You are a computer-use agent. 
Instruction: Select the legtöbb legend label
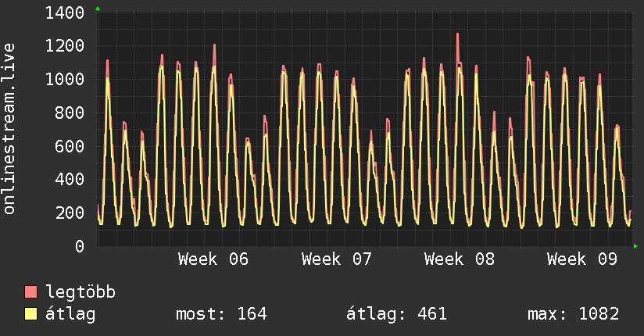tap(80, 292)
